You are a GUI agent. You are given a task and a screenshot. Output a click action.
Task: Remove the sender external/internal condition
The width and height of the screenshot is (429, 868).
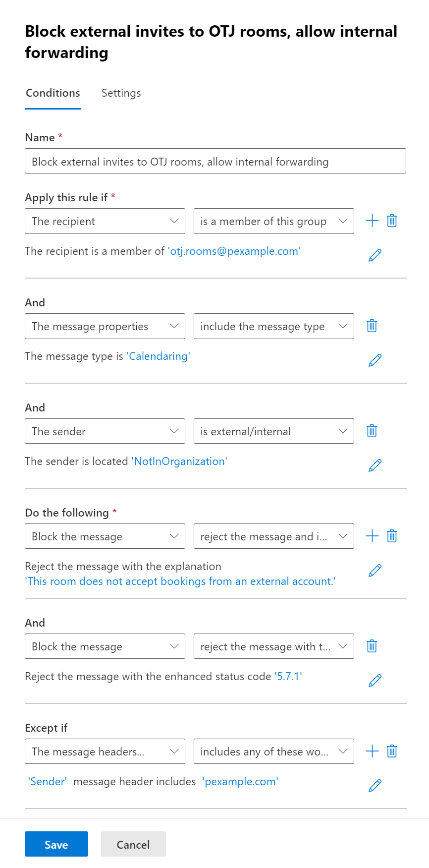372,431
